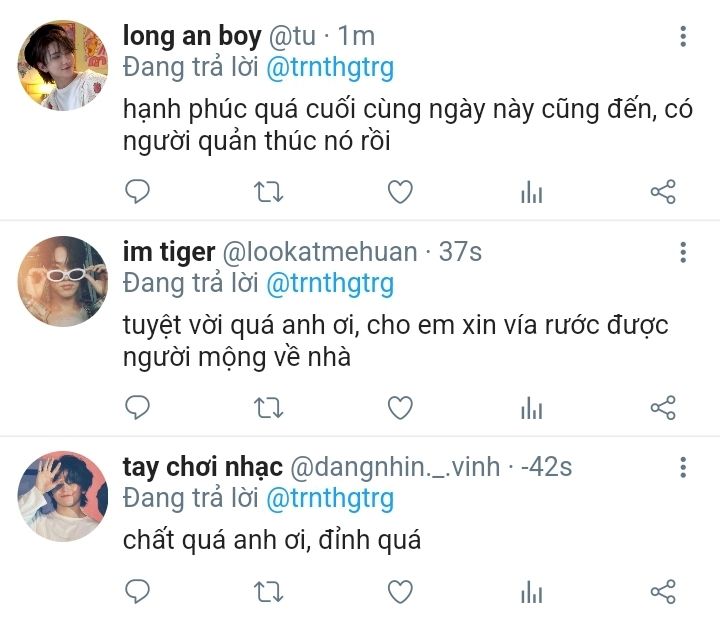Like the tweet from tay chơi nhạc
The height and width of the screenshot is (619, 720).
400,592
